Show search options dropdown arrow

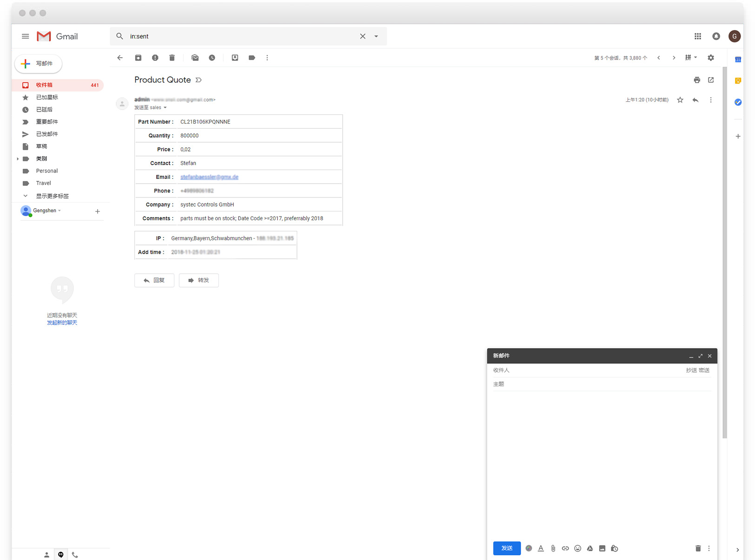pos(376,36)
